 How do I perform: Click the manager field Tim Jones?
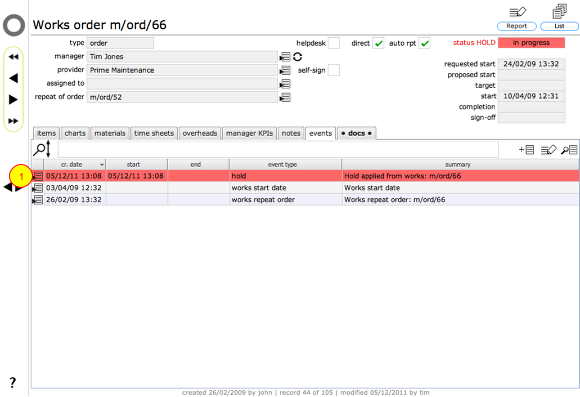coord(182,57)
